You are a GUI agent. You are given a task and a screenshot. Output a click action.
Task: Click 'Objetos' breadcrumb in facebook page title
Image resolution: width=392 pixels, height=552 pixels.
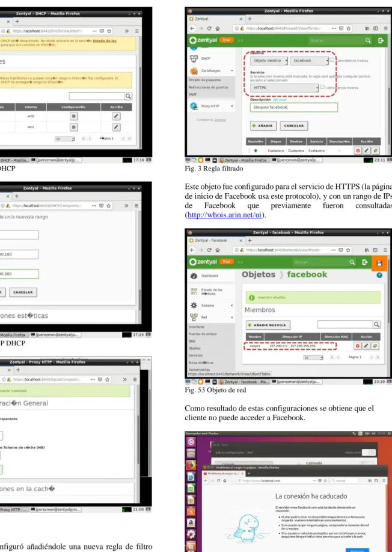(x=259, y=274)
